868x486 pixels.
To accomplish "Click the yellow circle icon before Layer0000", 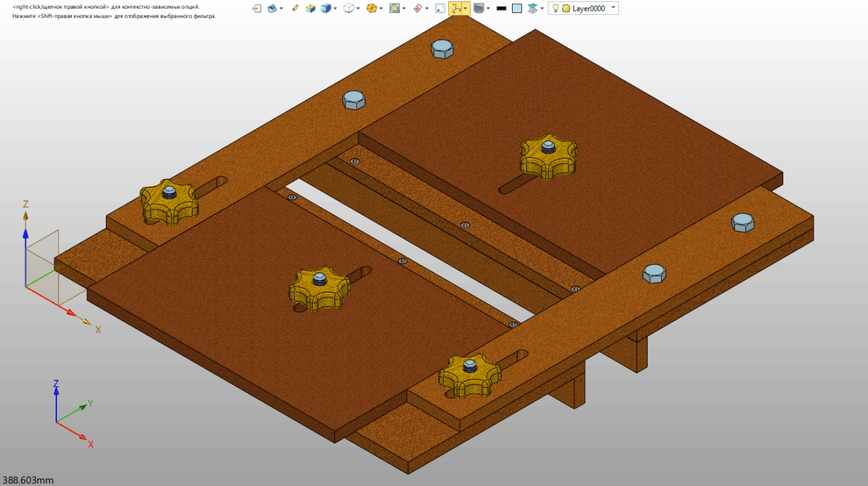I will click(566, 8).
